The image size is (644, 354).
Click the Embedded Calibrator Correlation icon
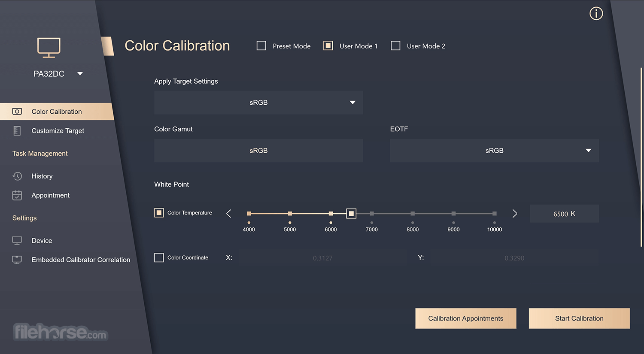point(17,260)
